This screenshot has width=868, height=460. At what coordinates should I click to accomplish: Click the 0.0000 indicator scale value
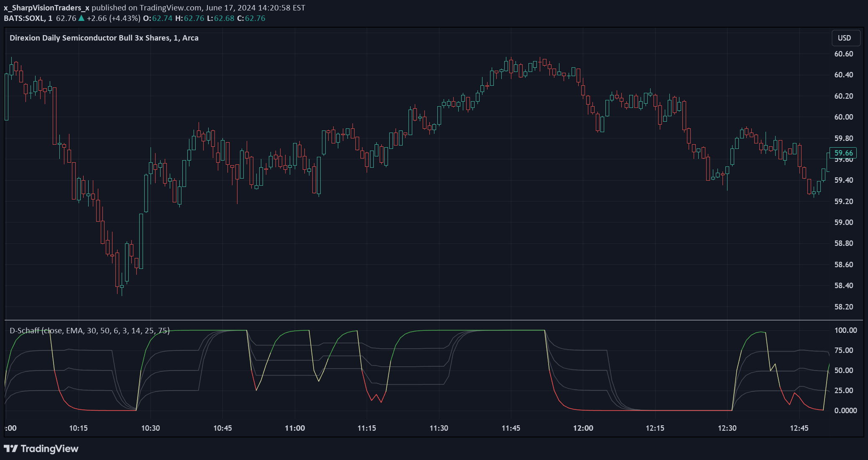click(x=845, y=411)
